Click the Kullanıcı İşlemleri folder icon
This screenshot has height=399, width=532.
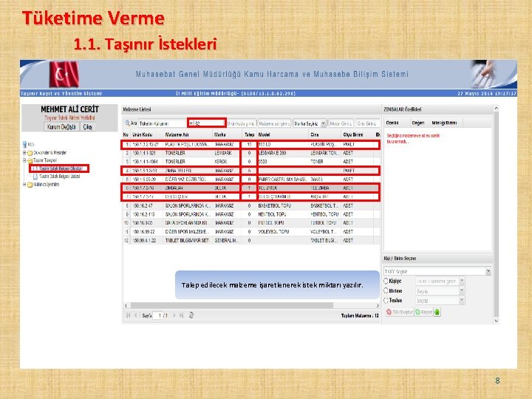coord(30,185)
